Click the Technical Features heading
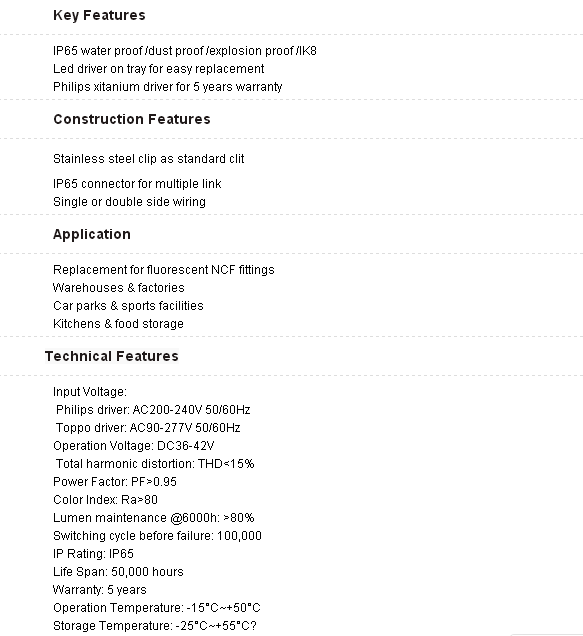This screenshot has width=583, height=636. coord(112,356)
